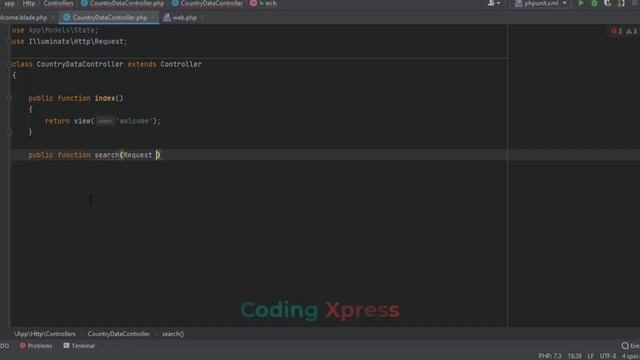
Task: Collapse the index() function fold marker
Action: tap(9, 98)
